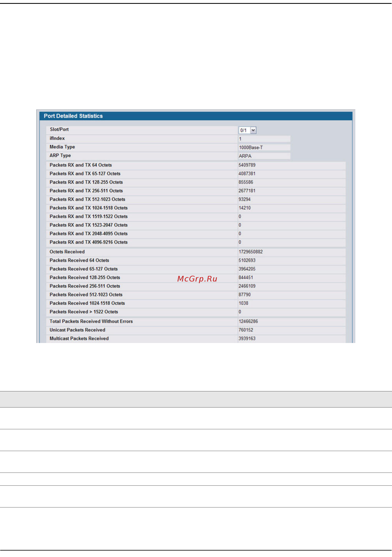Click the ARP Type label

(x=60, y=156)
